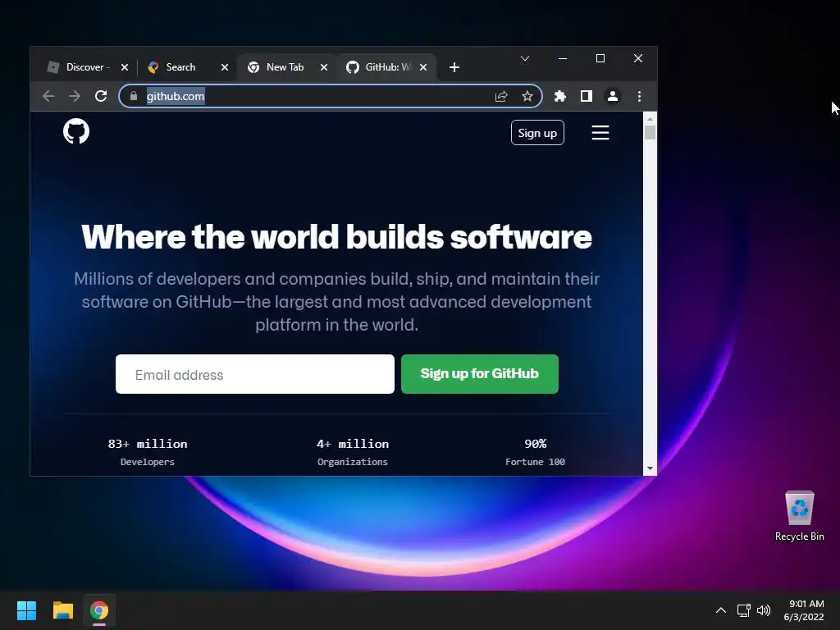The image size is (840, 630).
Task: Open the volume speaker tray icon
Action: 764,610
